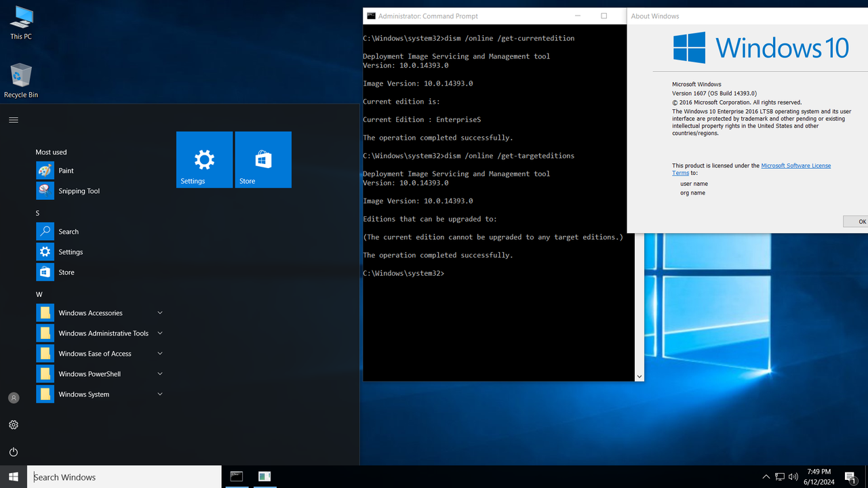Click the "org name" text in About Windows

tap(693, 193)
